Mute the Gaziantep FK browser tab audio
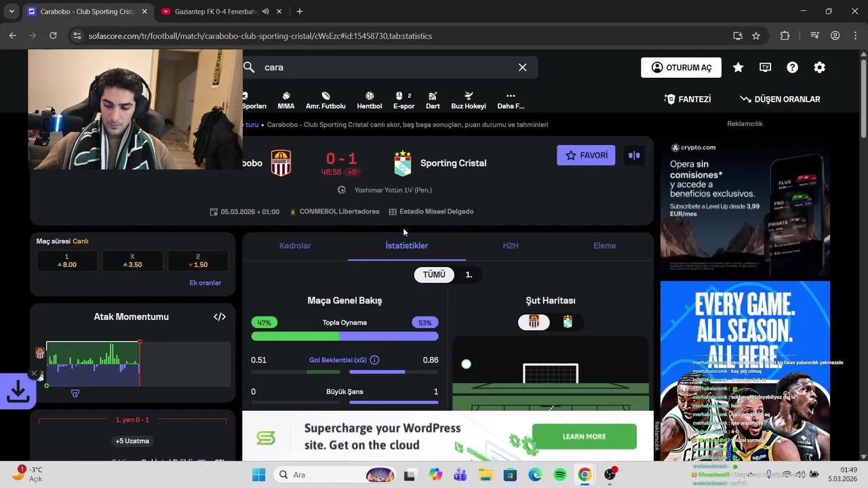This screenshot has height=488, width=868. [266, 12]
